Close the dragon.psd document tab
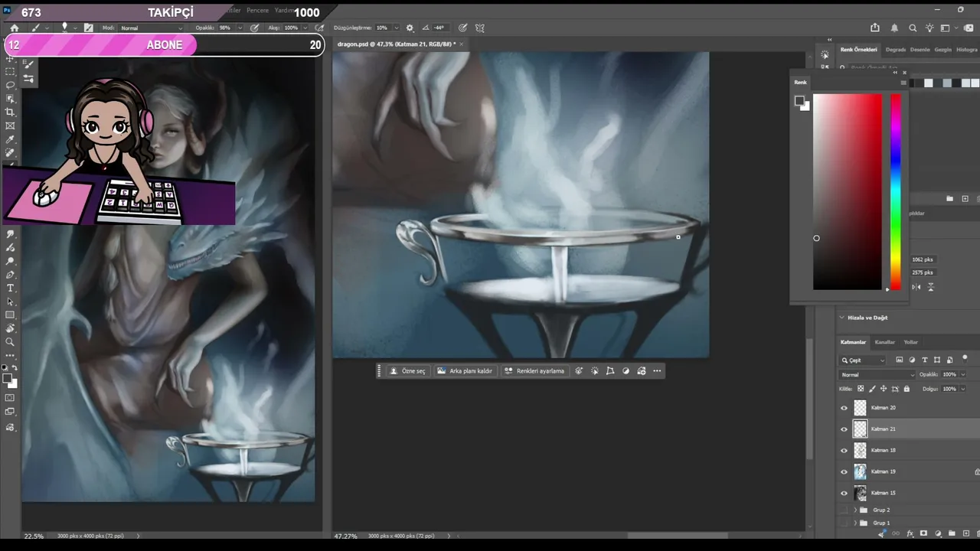Viewport: 980px width, 551px height. (x=462, y=44)
